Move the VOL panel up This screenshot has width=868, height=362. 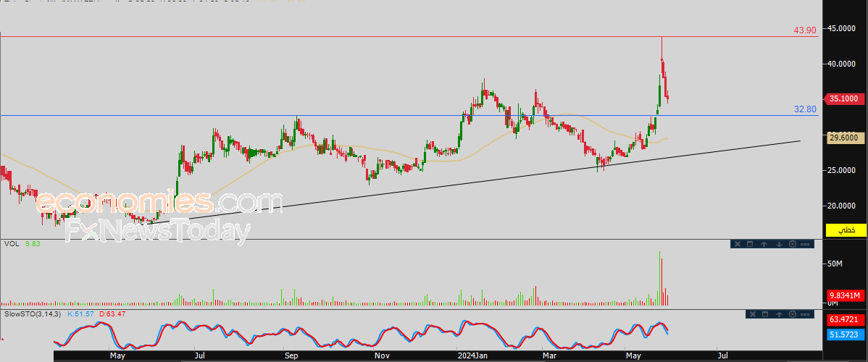coord(764,244)
